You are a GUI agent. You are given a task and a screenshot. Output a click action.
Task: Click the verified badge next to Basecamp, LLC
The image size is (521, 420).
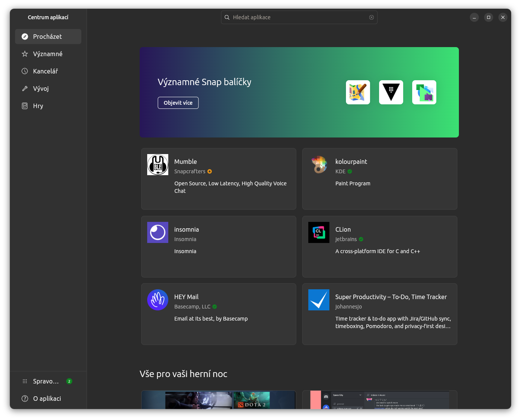(x=215, y=307)
